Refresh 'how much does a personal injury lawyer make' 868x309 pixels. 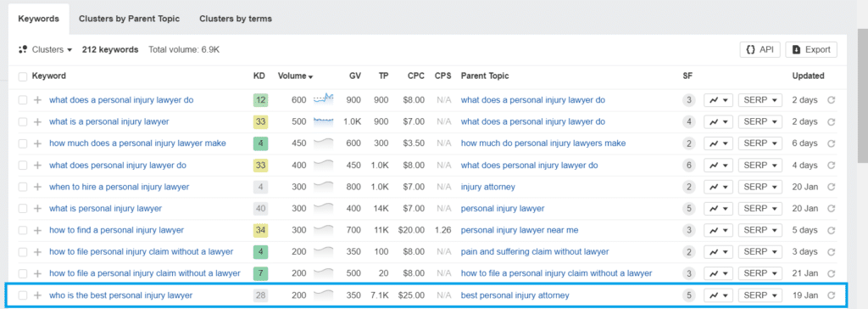click(831, 143)
